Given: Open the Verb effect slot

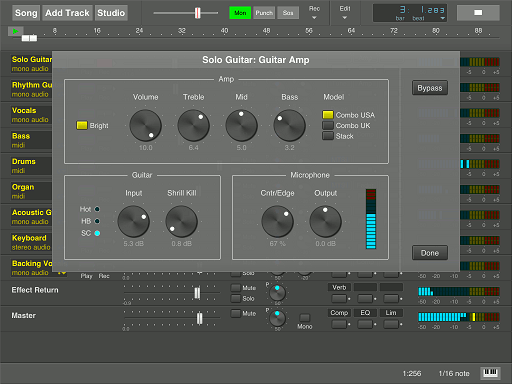Looking at the screenshot, I should point(339,287).
